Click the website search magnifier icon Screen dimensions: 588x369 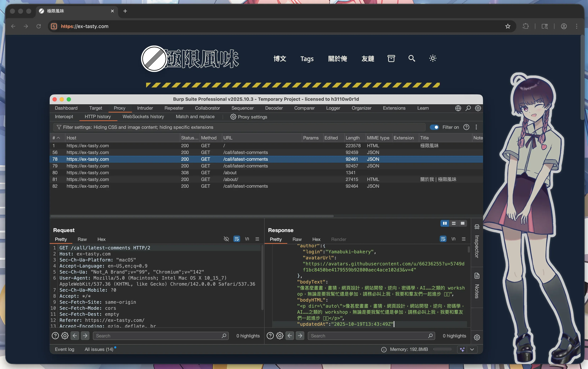[x=412, y=58]
